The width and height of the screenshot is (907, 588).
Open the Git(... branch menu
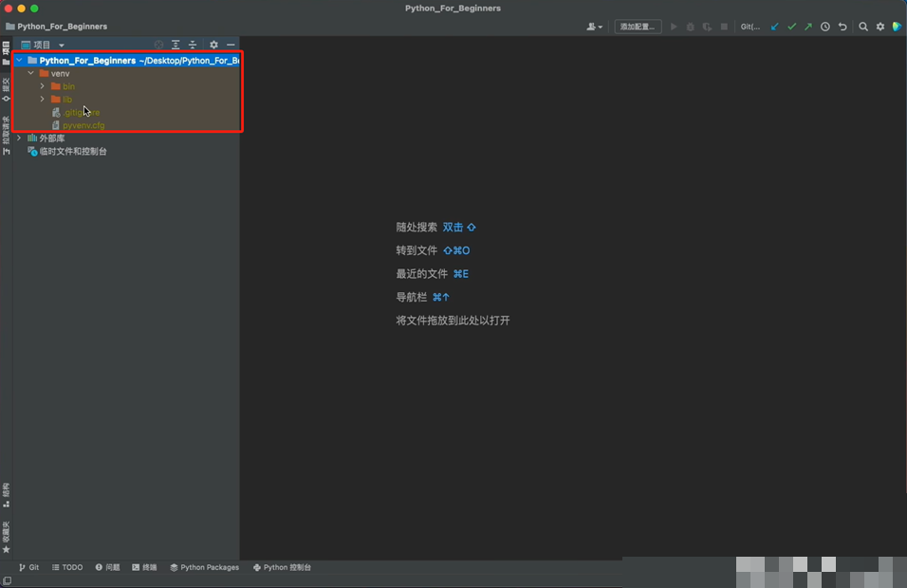click(x=750, y=27)
